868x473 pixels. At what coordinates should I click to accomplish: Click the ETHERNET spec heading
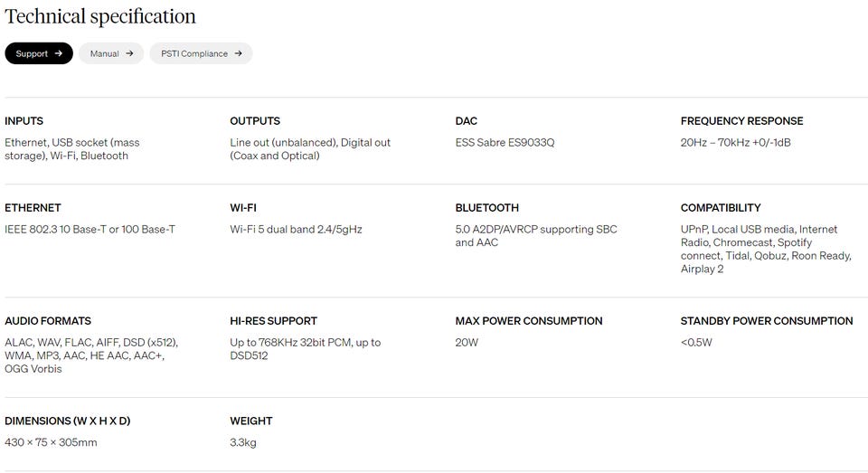(33, 208)
